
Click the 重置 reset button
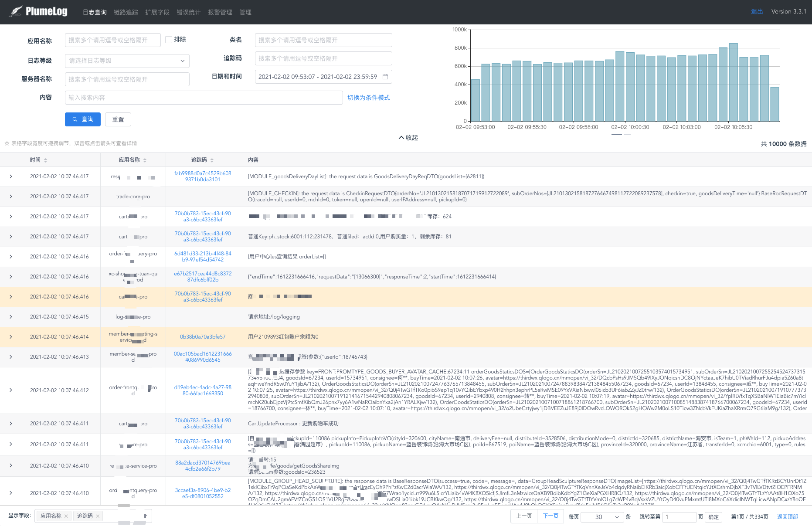pos(118,119)
